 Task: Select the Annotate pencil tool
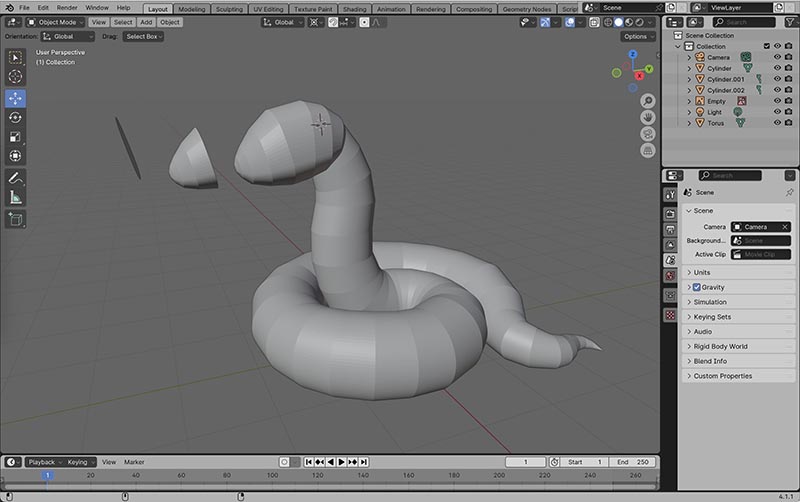16,178
